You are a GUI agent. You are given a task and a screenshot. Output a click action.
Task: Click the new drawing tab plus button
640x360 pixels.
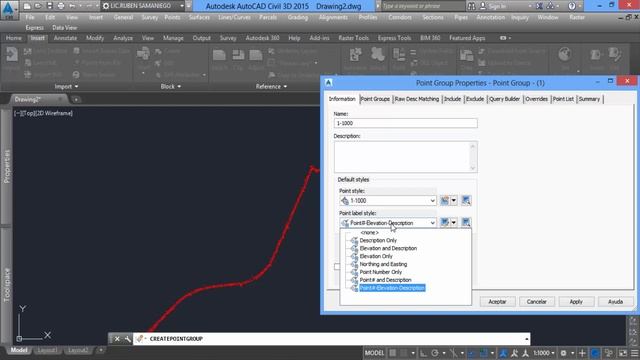[x=76, y=99]
